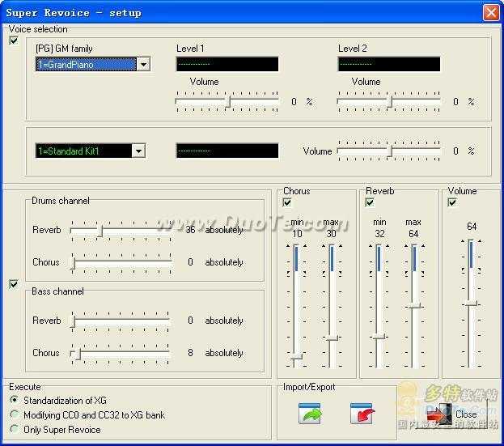The height and width of the screenshot is (446, 504).
Task: Click the red arrow import icon
Action: [362, 413]
